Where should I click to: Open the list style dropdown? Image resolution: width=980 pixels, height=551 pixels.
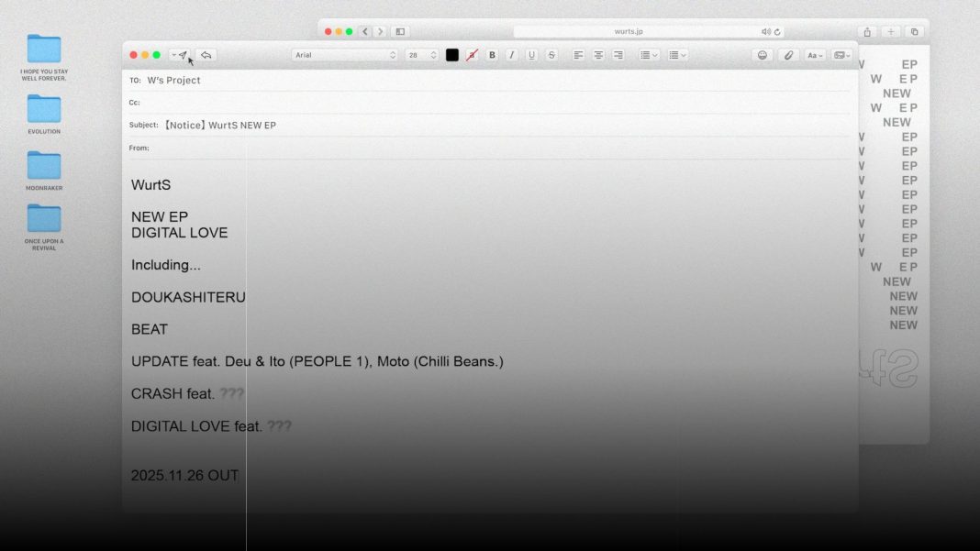pos(649,54)
